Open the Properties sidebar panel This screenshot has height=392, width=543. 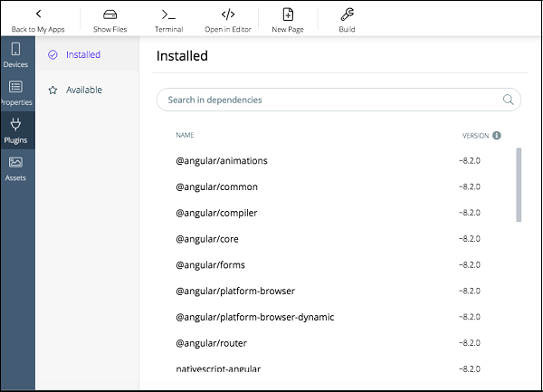(x=15, y=92)
